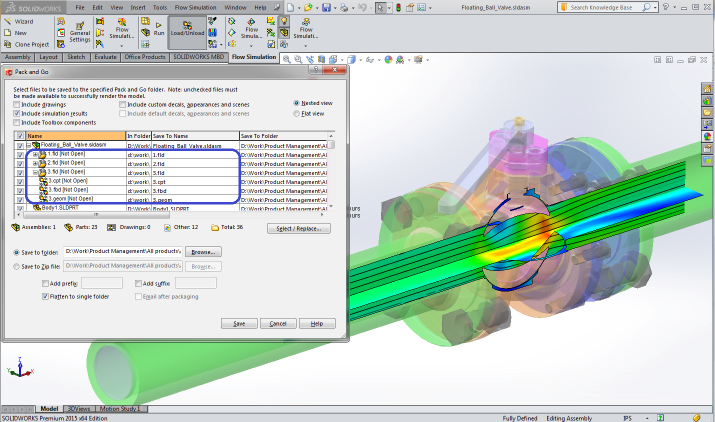This screenshot has height=422, width=715.
Task: Click the Edit Appearance color ball icon
Action: pyautogui.click(x=388, y=59)
